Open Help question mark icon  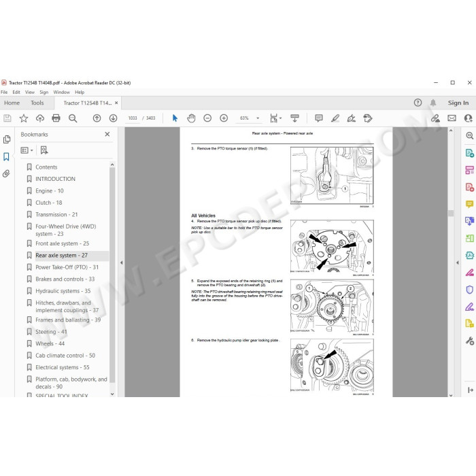pyautogui.click(x=418, y=103)
